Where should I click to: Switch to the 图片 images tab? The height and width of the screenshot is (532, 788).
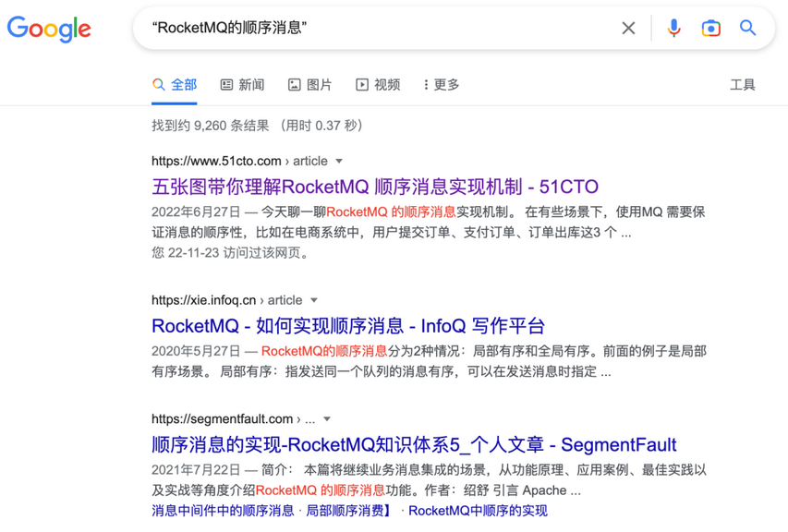310,85
